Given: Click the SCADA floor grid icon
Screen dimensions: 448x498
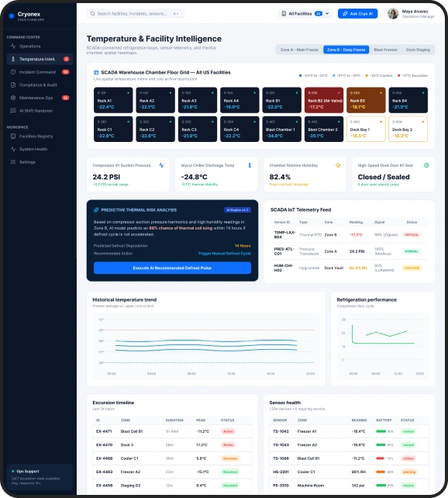Looking at the screenshot, I should point(96,72).
